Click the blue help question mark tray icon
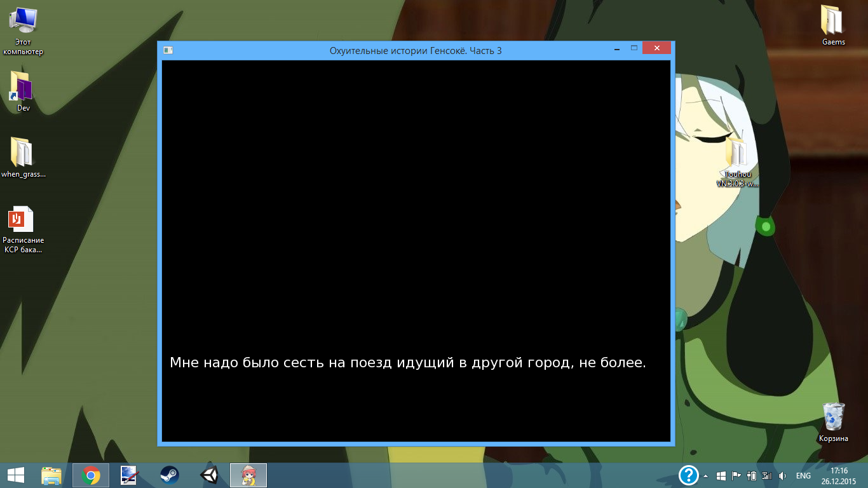The width and height of the screenshot is (868, 488). point(689,475)
